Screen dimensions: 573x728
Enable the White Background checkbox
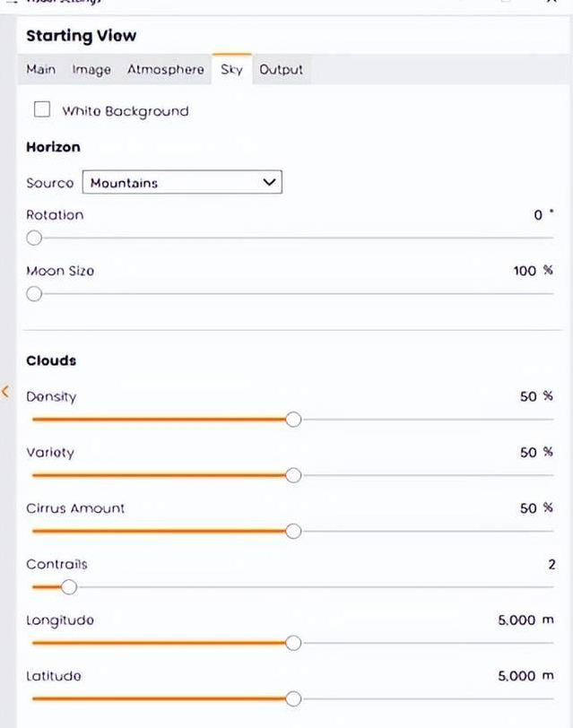click(41, 110)
